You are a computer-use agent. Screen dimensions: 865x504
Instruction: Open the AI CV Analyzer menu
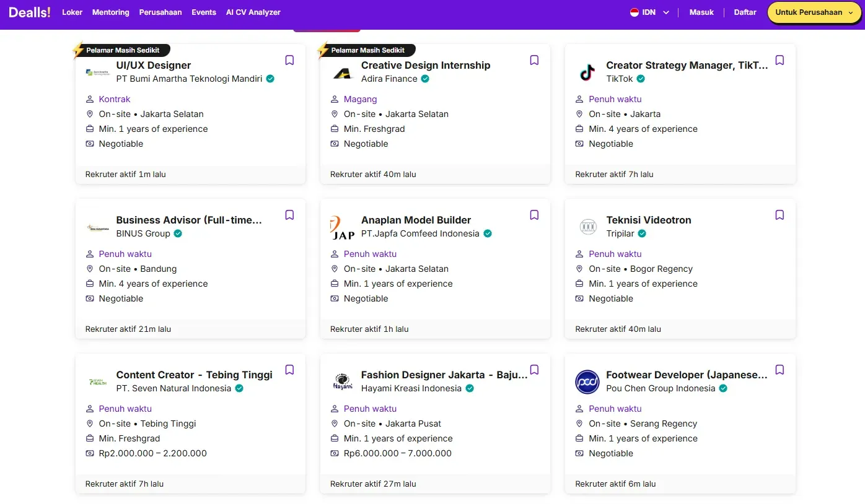point(253,12)
